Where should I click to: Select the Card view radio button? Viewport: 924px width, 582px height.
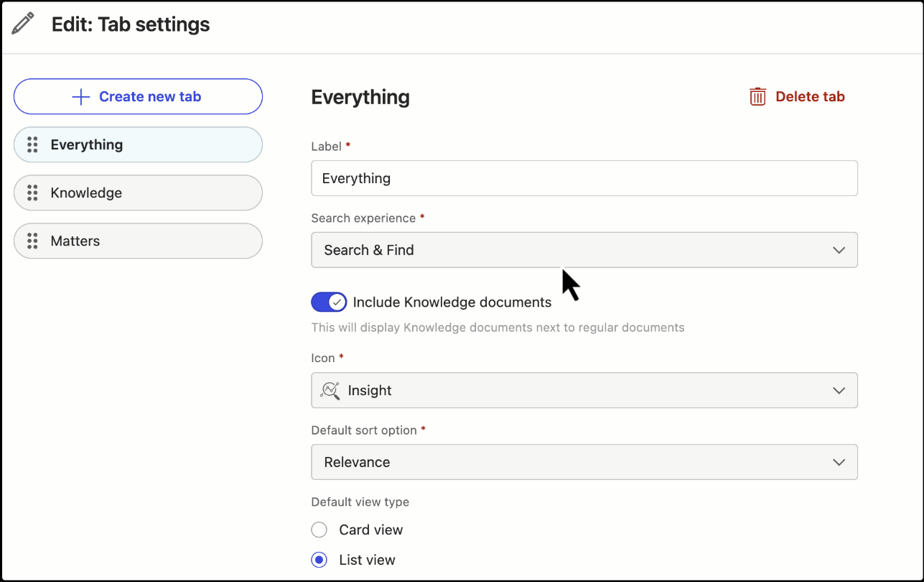(319, 530)
